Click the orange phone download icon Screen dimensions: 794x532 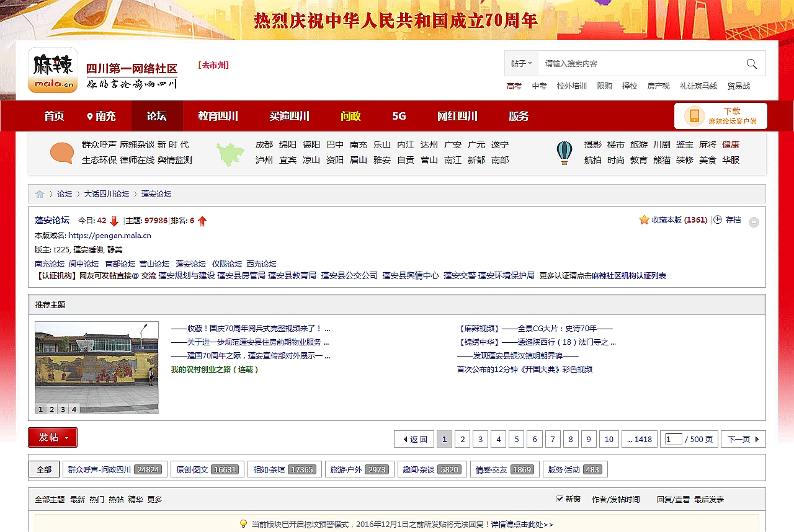(x=694, y=116)
